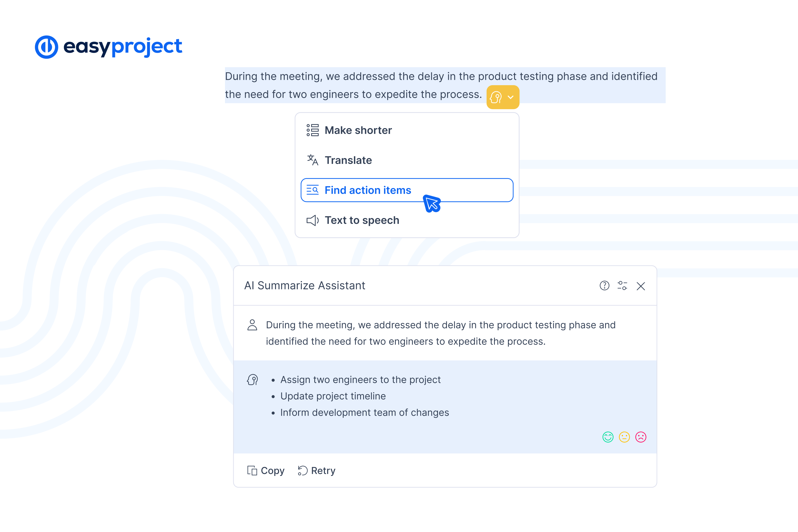Click the Make shorter list icon
The width and height of the screenshot is (798, 532).
coord(313,130)
